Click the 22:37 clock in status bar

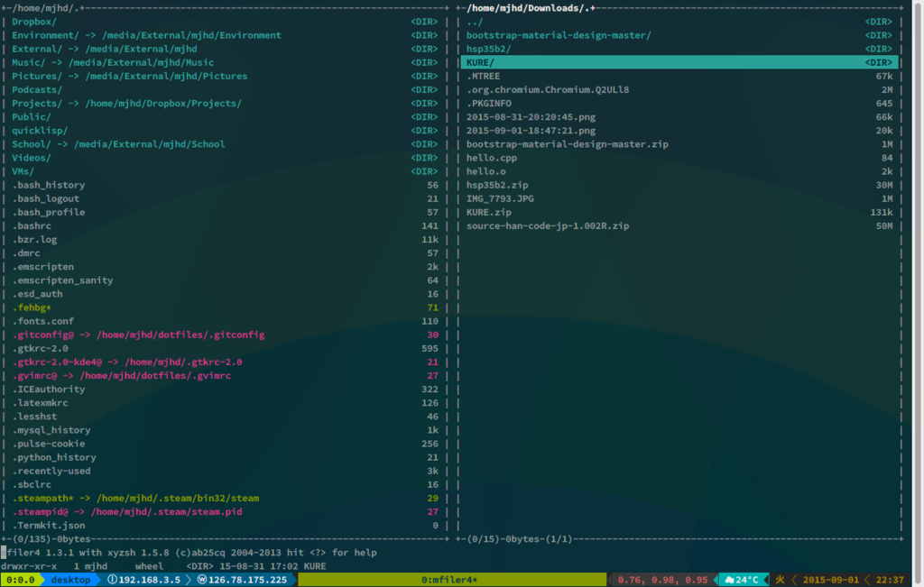[890, 580]
